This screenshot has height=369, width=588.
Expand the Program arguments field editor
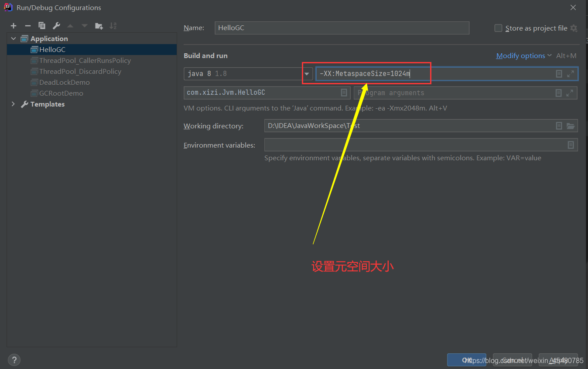(570, 93)
